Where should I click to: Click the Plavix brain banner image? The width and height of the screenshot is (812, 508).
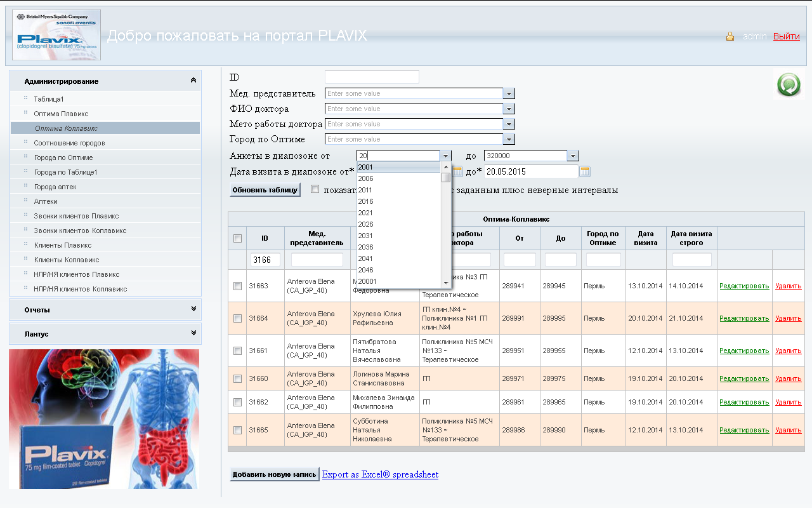pyautogui.click(x=104, y=418)
